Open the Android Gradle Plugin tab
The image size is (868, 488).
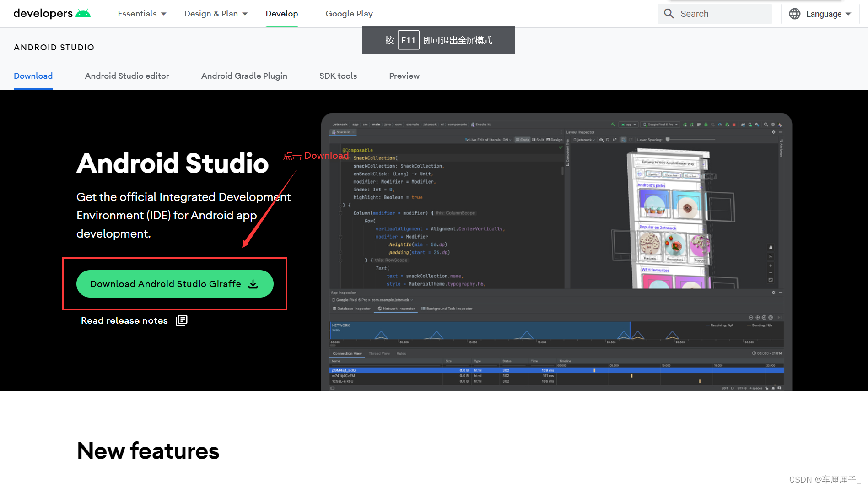pyautogui.click(x=244, y=76)
